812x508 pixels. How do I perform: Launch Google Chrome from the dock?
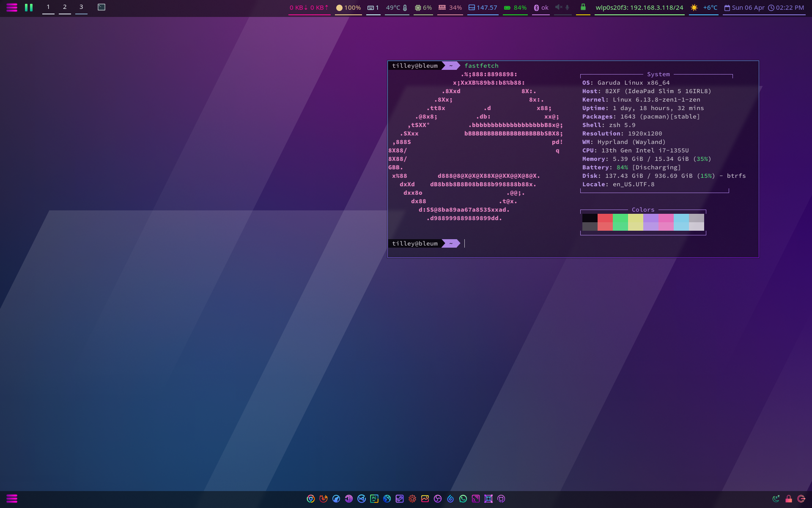(311, 499)
